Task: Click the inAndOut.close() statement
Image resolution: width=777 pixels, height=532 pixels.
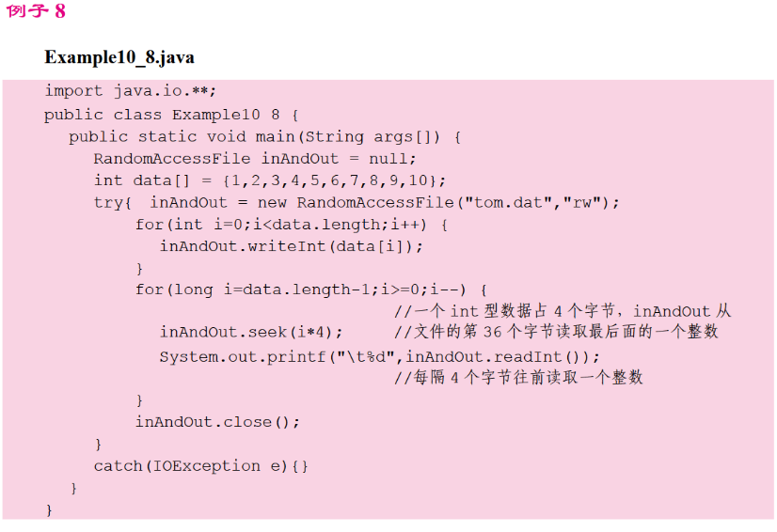Action: click(217, 422)
